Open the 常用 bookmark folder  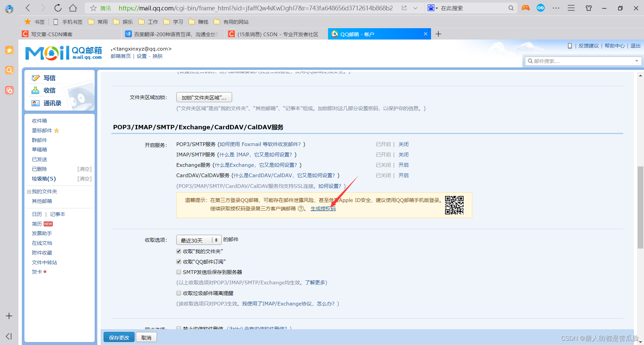pyautogui.click(x=98, y=22)
